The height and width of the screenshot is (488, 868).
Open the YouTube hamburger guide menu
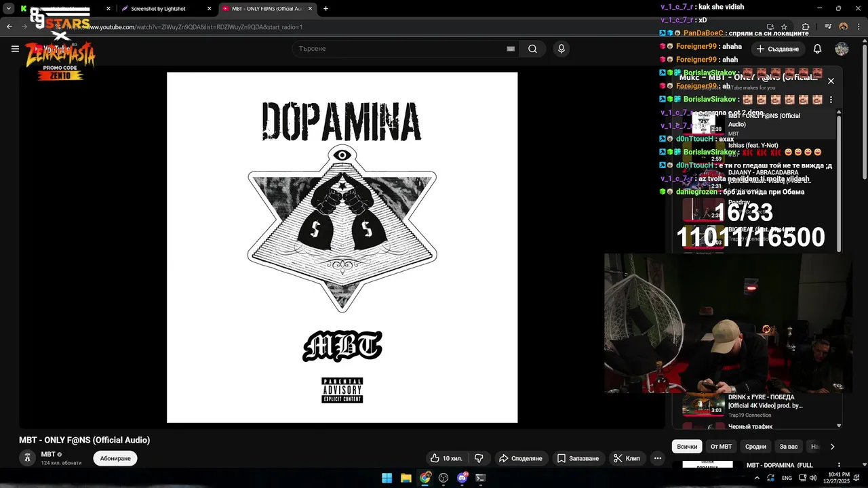point(15,49)
